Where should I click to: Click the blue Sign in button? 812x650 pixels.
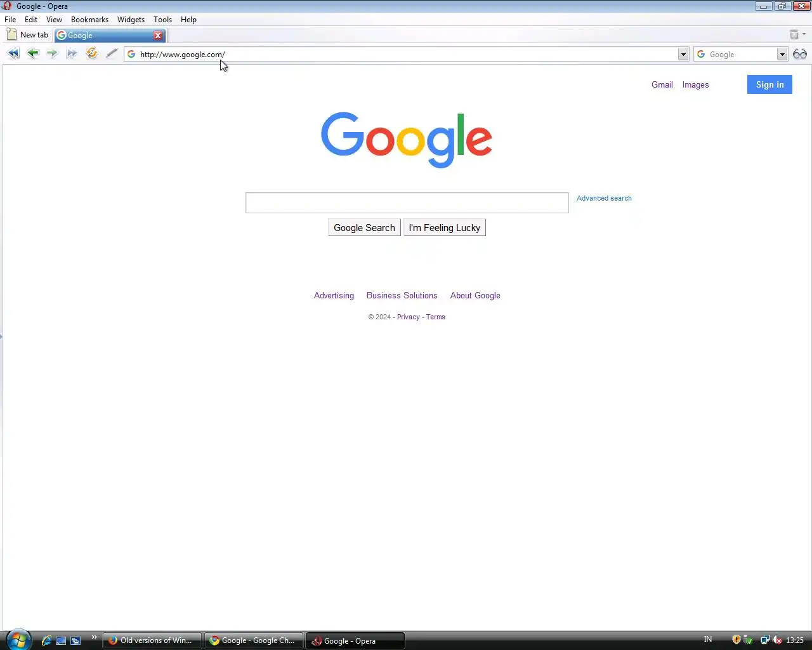(769, 84)
